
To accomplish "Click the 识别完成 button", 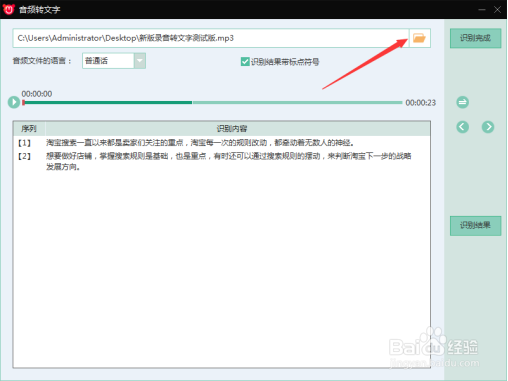I will pos(475,38).
